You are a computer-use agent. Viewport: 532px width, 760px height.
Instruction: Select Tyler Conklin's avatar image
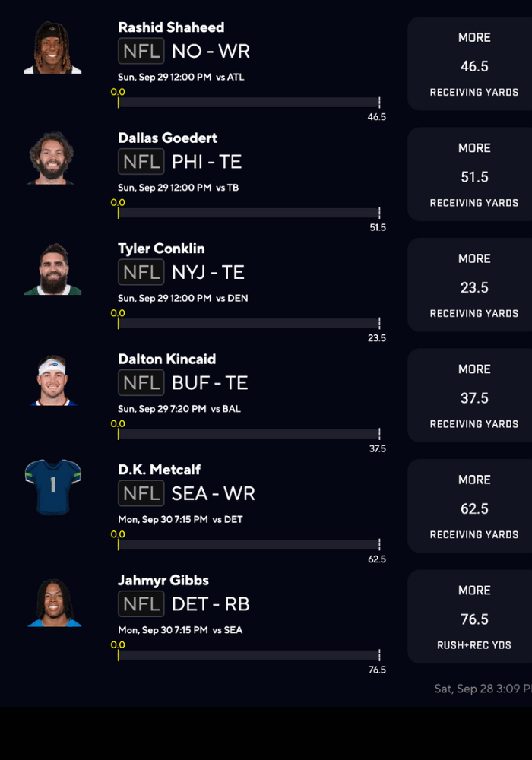pos(52,269)
